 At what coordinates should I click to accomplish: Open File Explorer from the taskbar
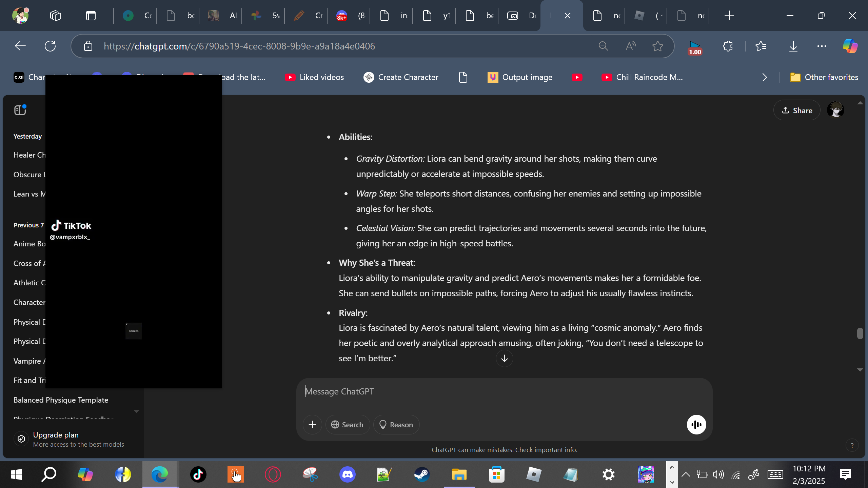tap(459, 474)
